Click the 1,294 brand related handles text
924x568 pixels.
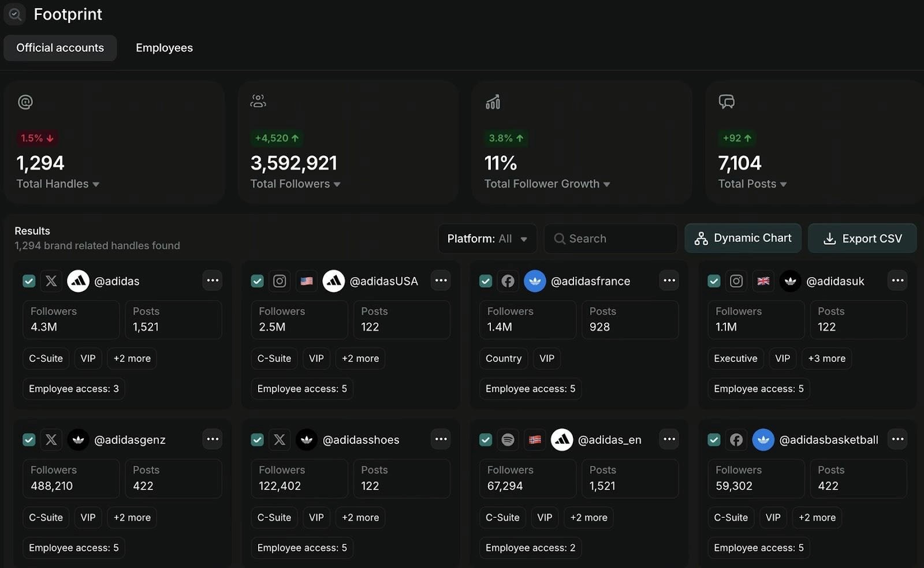coord(97,246)
